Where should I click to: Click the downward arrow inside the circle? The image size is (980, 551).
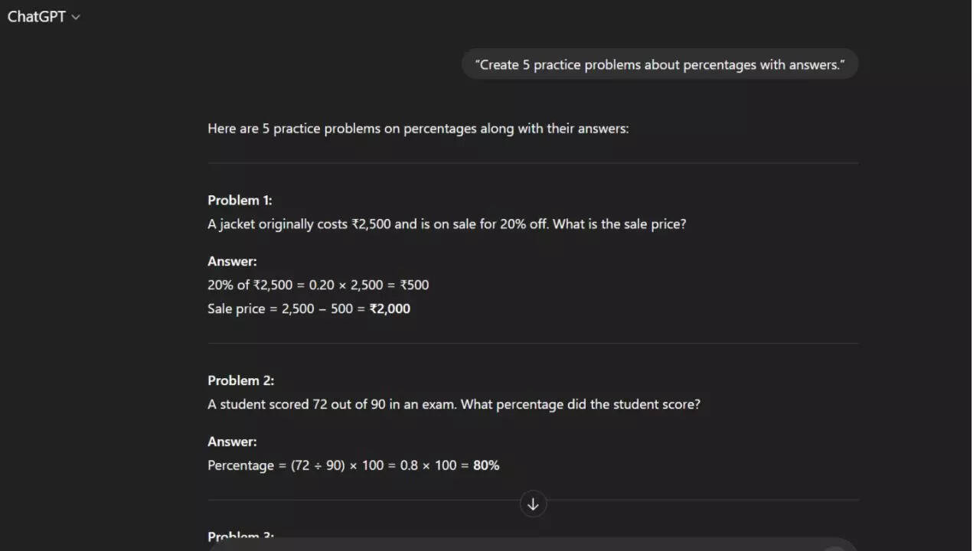pos(532,504)
